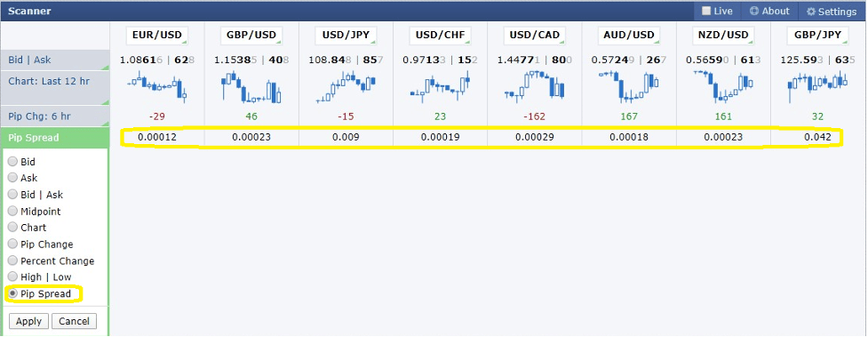This screenshot has width=868, height=337.
Task: Open the EUR/USD pair dropdown
Action: (157, 35)
